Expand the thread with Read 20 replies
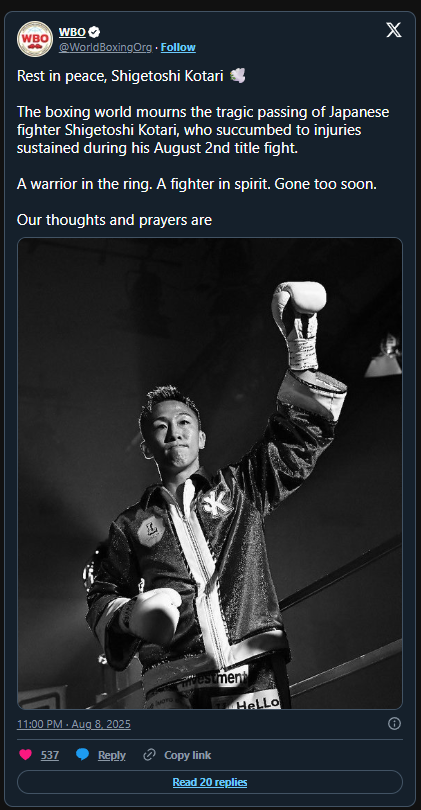Image resolution: width=421 pixels, height=810 pixels. [x=210, y=782]
